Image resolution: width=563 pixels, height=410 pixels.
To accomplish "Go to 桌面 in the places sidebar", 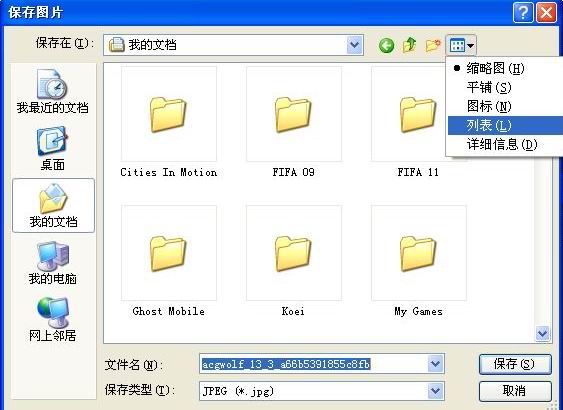I will pos(53,149).
